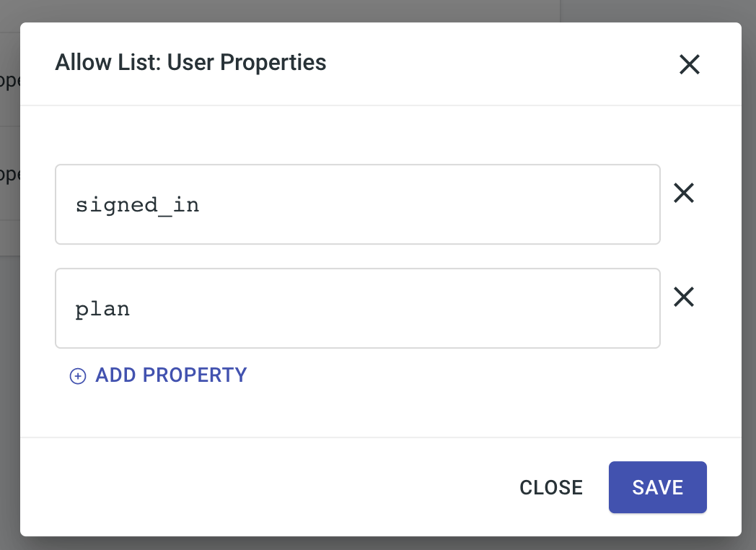Click the X icon next to plan

(x=684, y=297)
